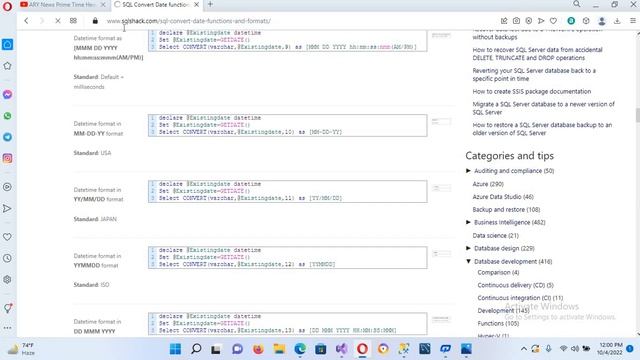640x360 pixels.
Task: Go back with the back arrow
Action: [x=26, y=21]
